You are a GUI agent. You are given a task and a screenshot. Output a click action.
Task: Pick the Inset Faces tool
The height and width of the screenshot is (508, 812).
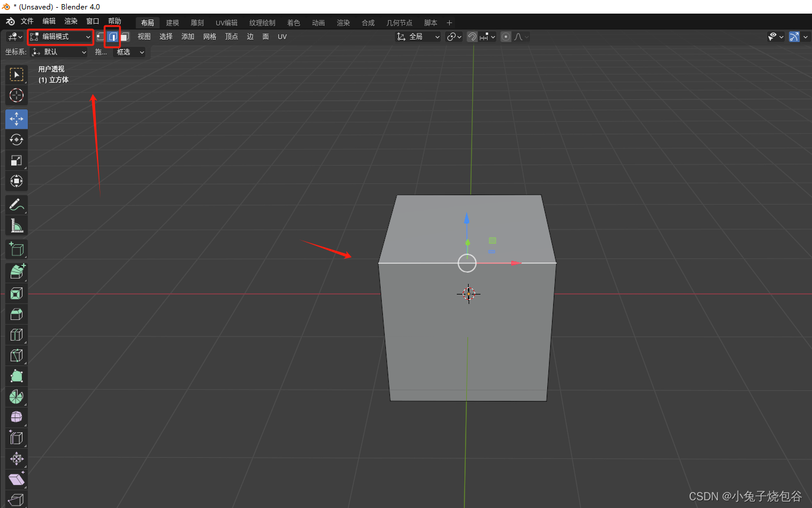pos(17,293)
